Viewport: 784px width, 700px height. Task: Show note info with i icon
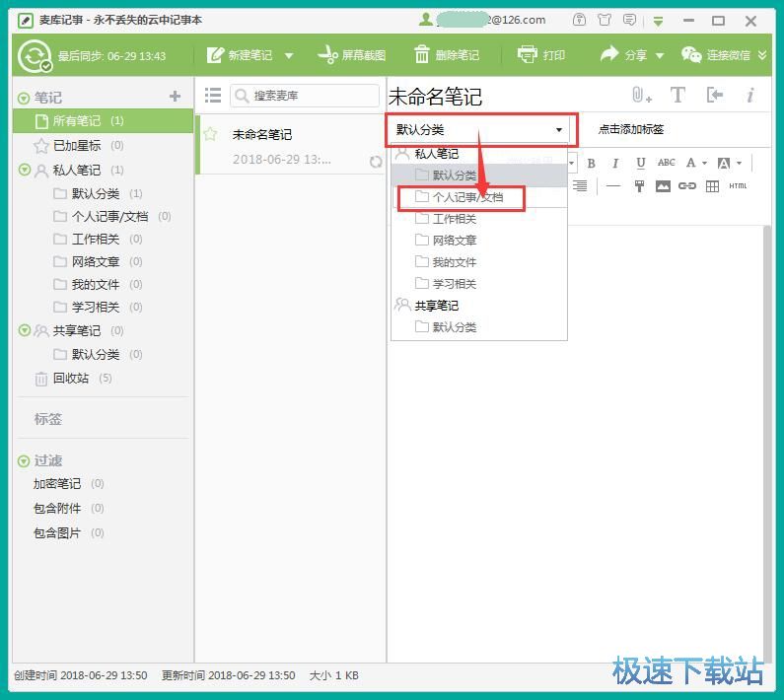coord(750,95)
